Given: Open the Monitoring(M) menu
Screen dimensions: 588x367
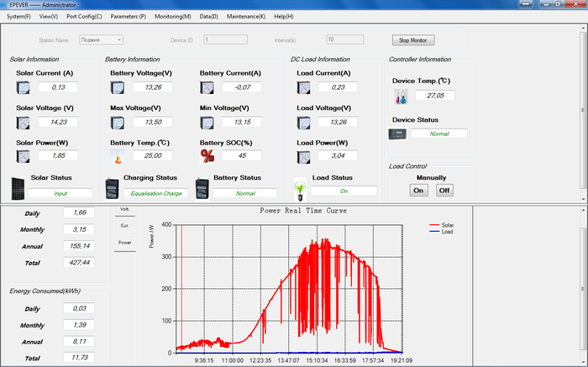Looking at the screenshot, I should [x=172, y=16].
